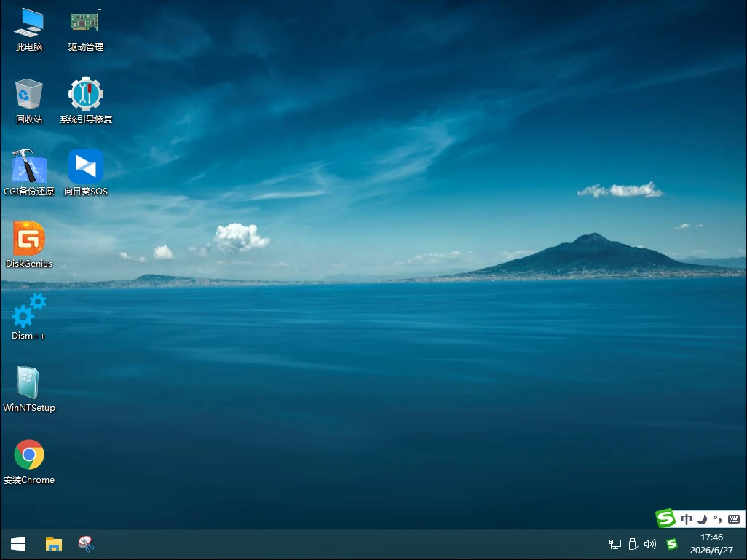Select the Dism++ gear icon
Image resolution: width=747 pixels, height=560 pixels.
(x=28, y=317)
